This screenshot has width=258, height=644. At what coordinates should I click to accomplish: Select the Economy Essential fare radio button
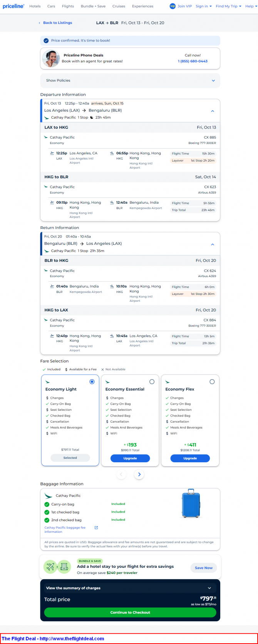[152, 382]
